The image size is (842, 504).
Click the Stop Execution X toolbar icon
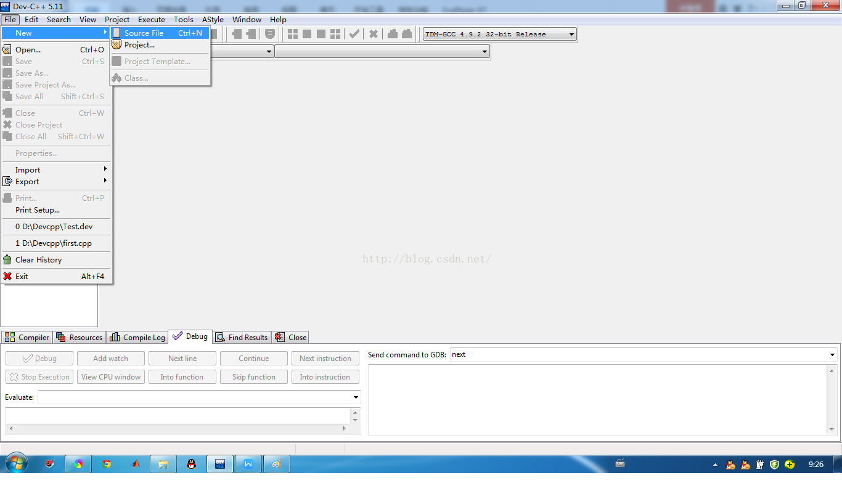(x=374, y=34)
